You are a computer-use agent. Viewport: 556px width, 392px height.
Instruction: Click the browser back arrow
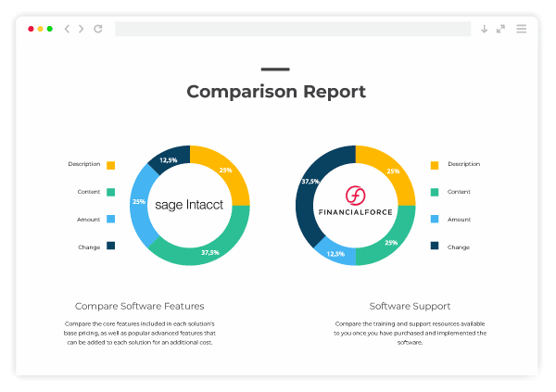[x=67, y=29]
